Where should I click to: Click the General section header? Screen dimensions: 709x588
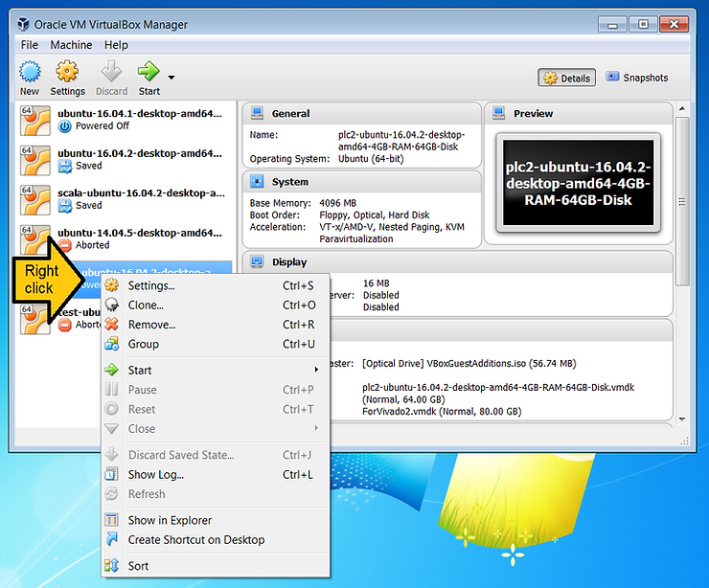pos(362,113)
